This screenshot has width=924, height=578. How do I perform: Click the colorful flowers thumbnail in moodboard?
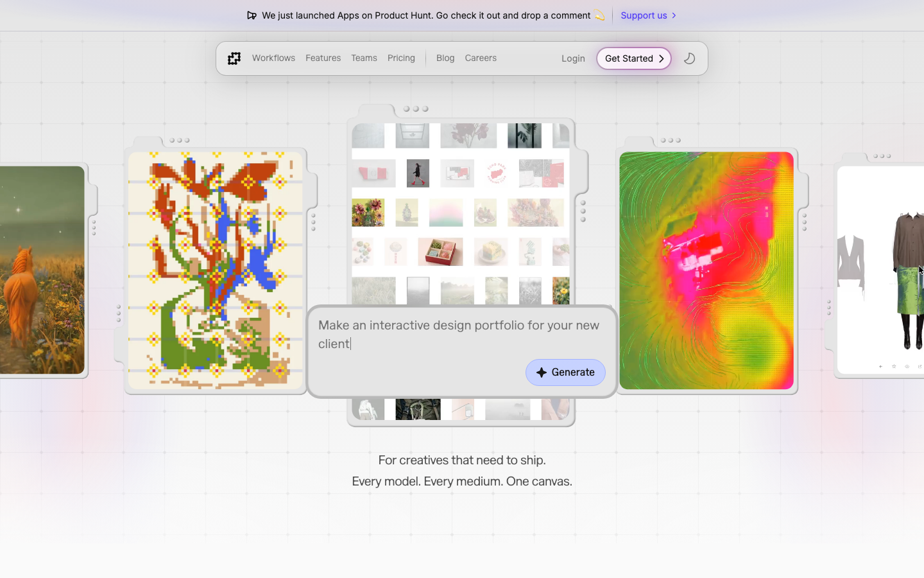click(368, 213)
